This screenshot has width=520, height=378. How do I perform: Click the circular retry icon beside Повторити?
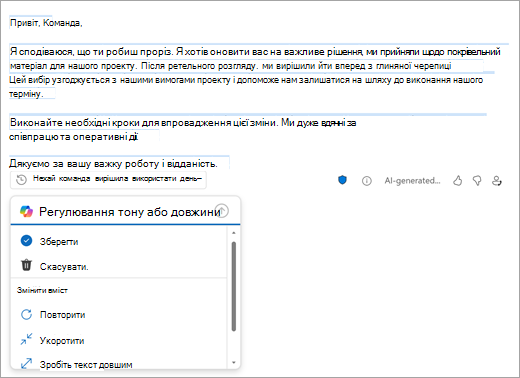pos(26,314)
